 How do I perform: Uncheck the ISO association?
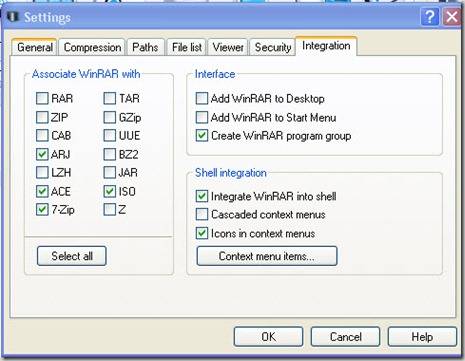click(x=110, y=191)
